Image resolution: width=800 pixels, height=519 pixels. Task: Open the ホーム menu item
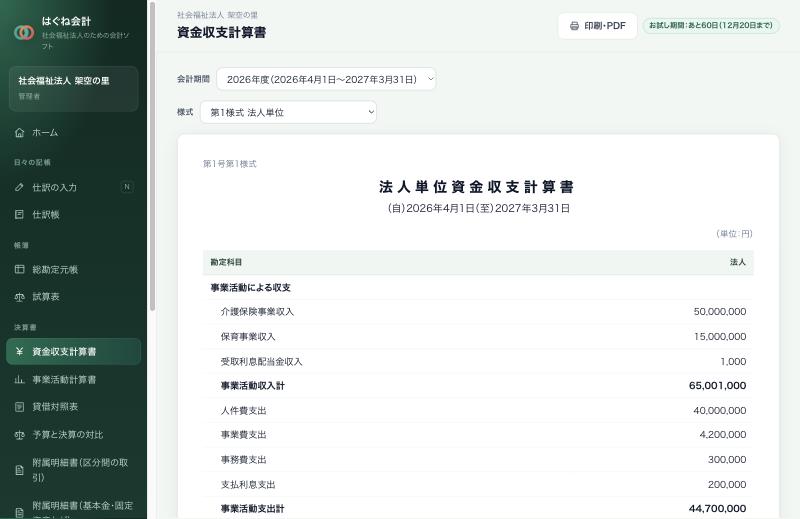point(73,133)
